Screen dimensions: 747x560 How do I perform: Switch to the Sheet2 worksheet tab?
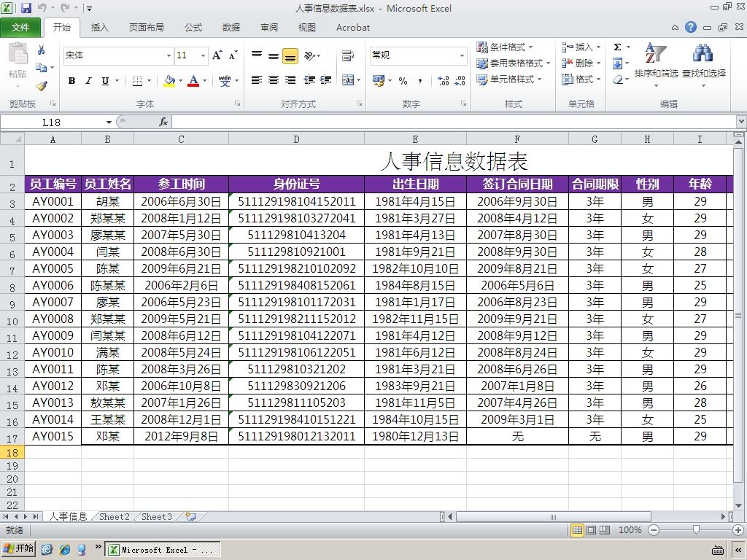coord(115,517)
